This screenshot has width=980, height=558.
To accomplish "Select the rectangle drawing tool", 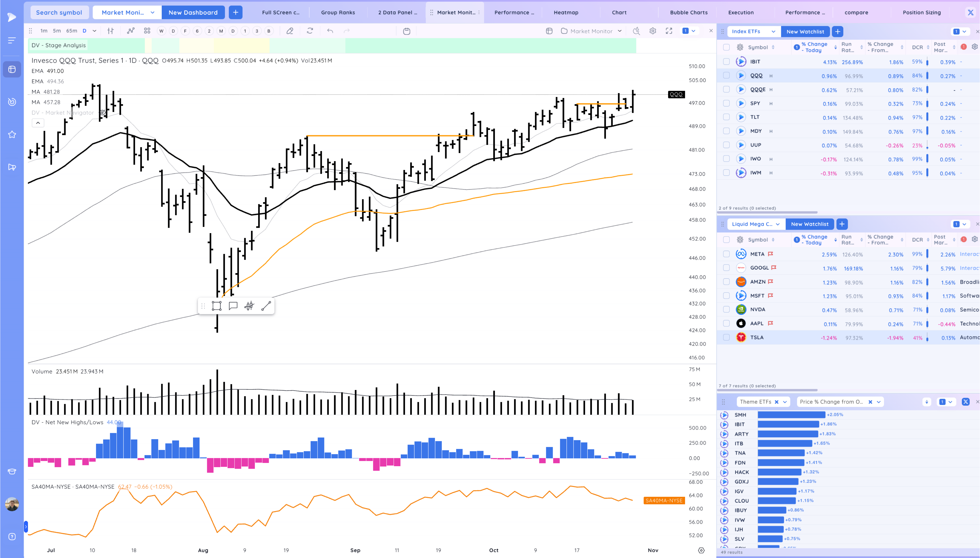I will pyautogui.click(x=217, y=306).
